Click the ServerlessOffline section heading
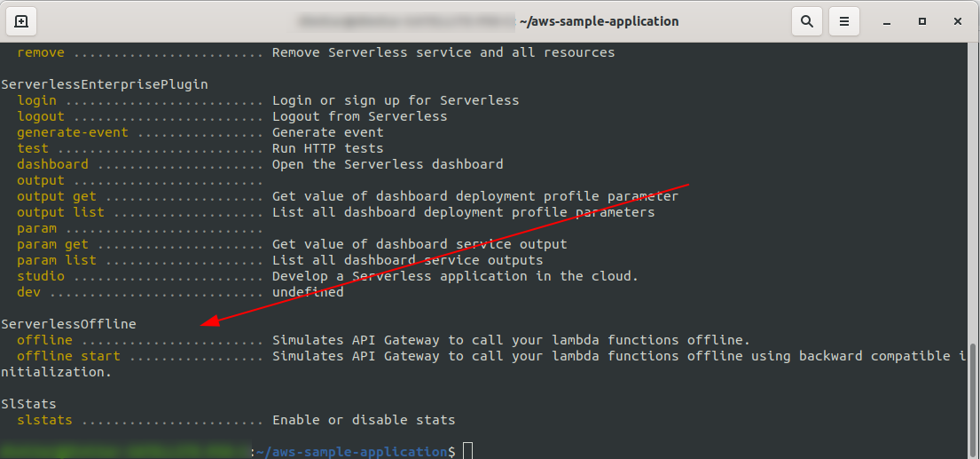The image size is (980, 459). [x=68, y=324]
